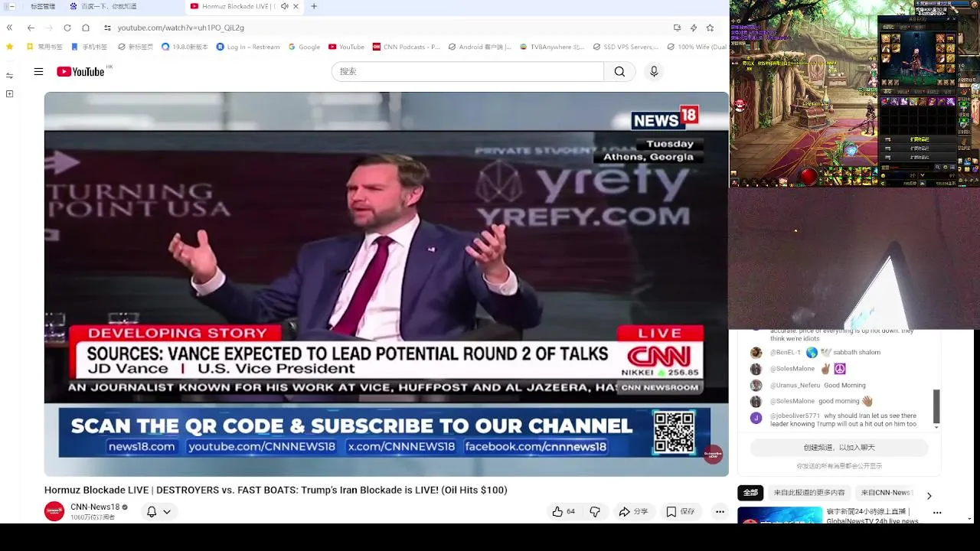Close the Hormuz Blockade LIVE tab

point(296,6)
